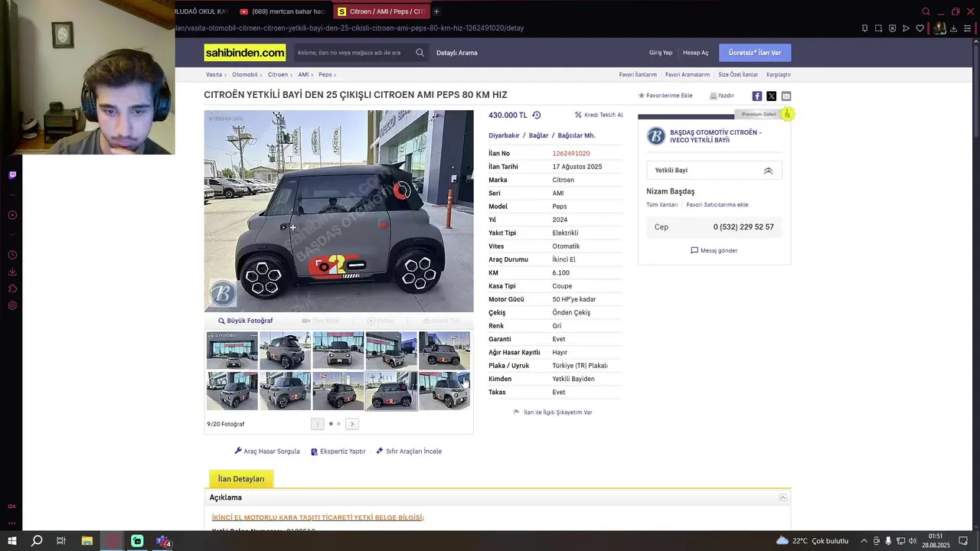Image resolution: width=980 pixels, height=551 pixels.
Task: Click the Mesaj gönder link
Action: [714, 250]
